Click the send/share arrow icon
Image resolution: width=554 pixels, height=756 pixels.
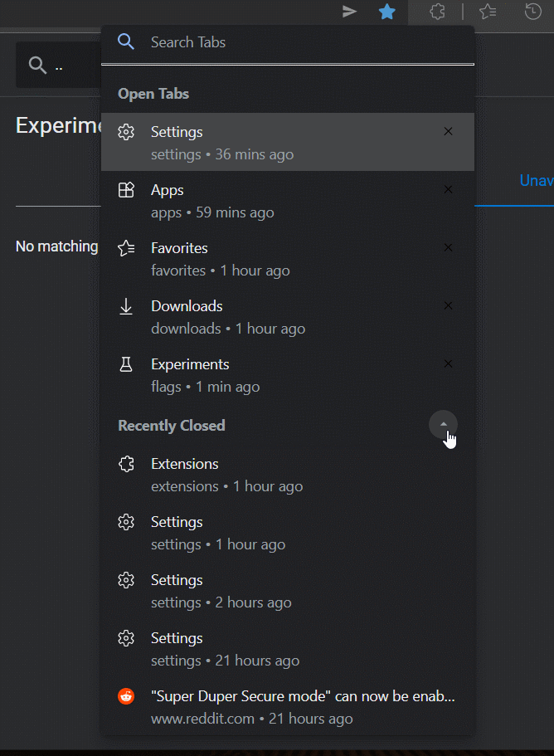[348, 12]
